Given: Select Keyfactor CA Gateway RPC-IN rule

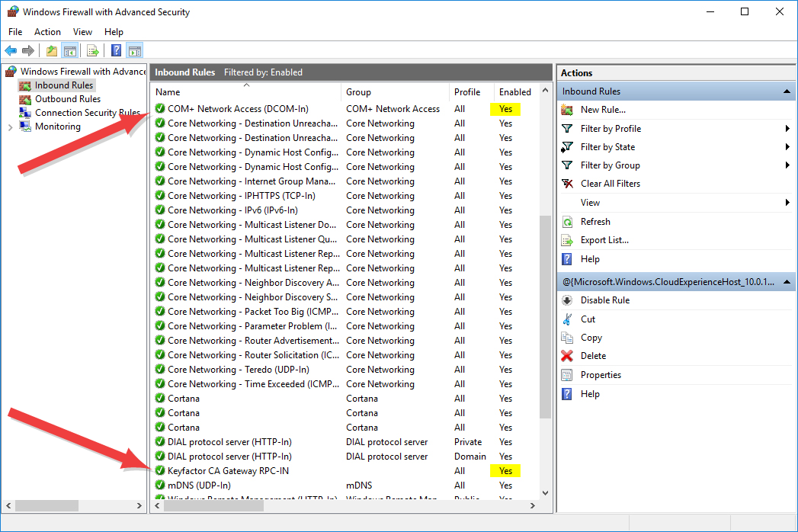Looking at the screenshot, I should 228,470.
